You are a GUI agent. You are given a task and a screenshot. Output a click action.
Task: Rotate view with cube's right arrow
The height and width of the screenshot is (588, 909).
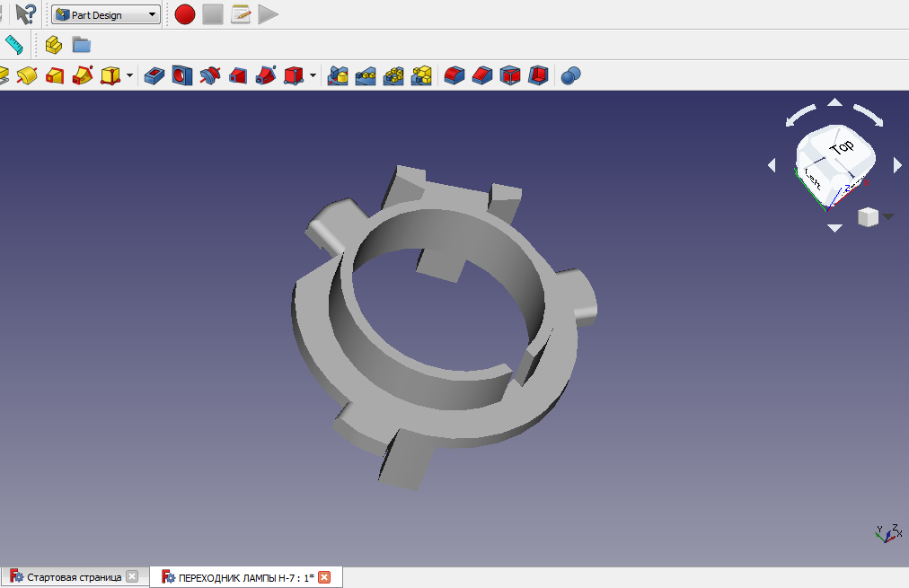coord(897,165)
